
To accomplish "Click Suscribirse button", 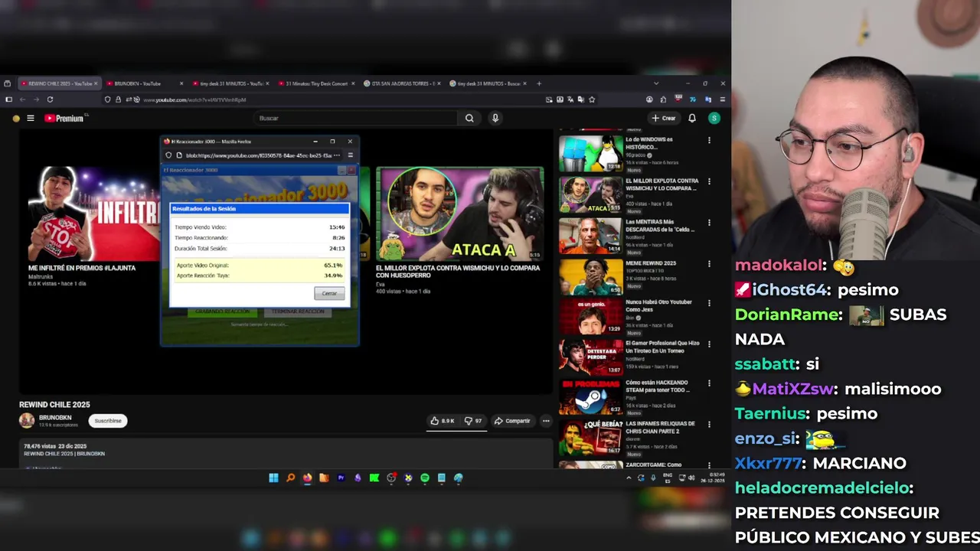I will coord(108,421).
